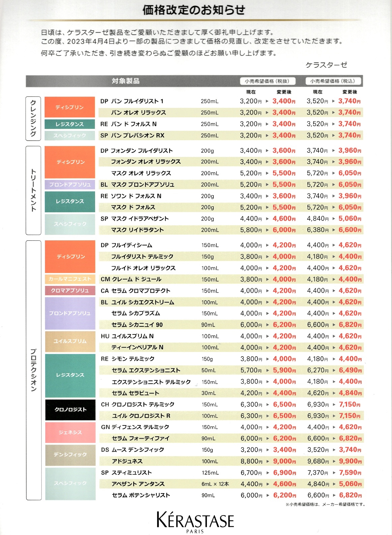Select the 価格改定のお知らせ title
The image size is (392, 535).
coord(193,10)
